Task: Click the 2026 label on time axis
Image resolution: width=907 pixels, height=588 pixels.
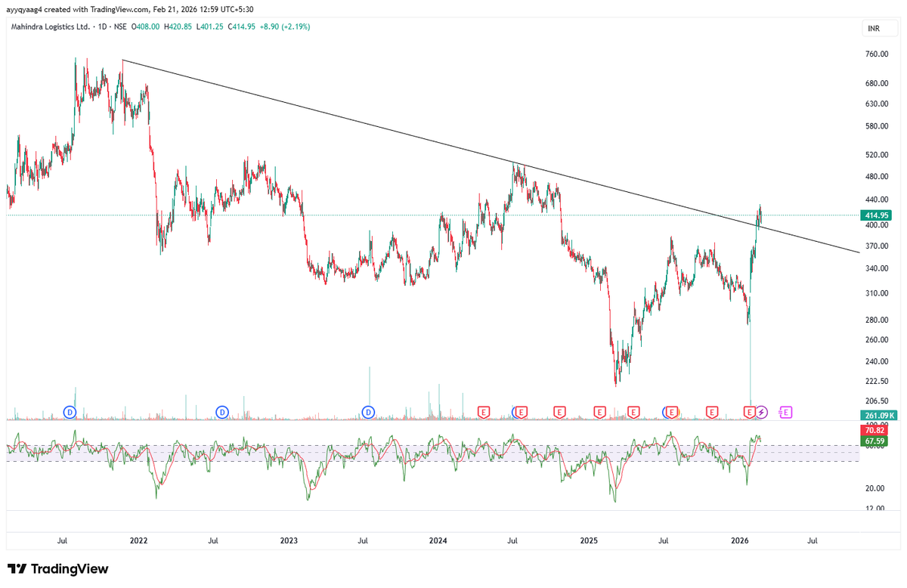Action: point(740,541)
